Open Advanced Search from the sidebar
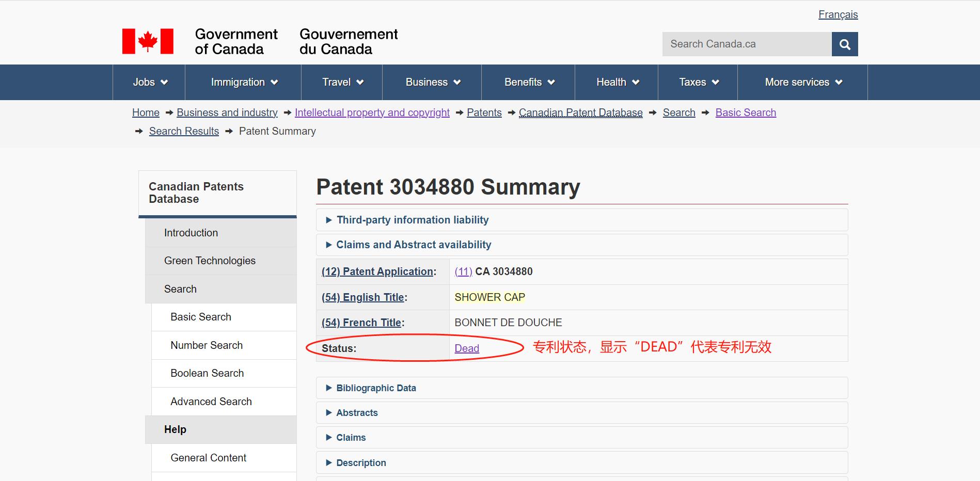Image resolution: width=980 pixels, height=481 pixels. pos(211,401)
